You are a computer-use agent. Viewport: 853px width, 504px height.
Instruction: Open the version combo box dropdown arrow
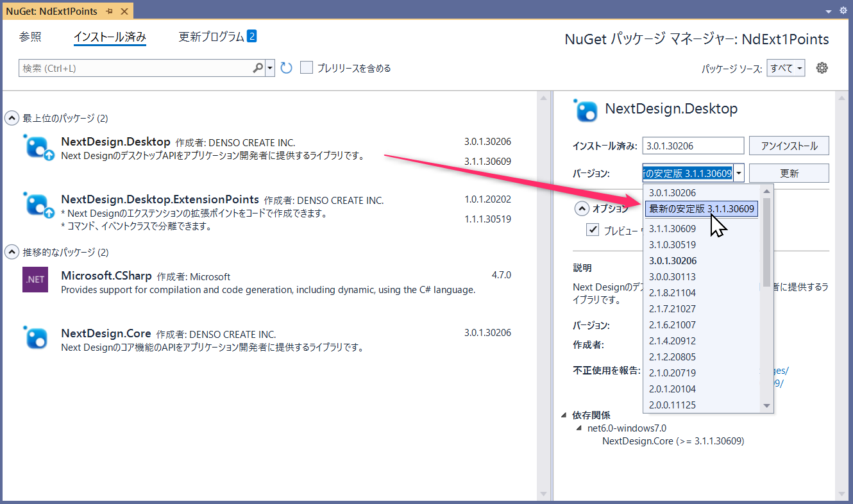(x=739, y=173)
